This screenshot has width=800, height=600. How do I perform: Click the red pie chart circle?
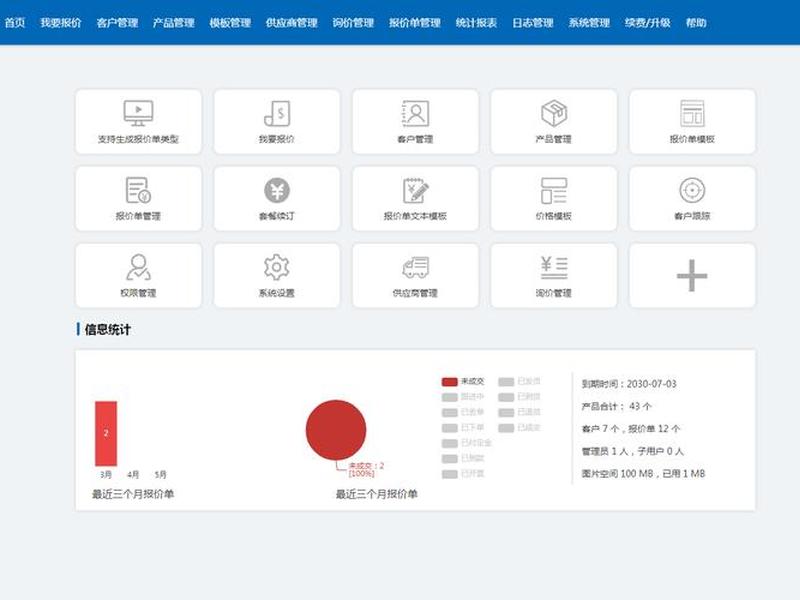(x=336, y=430)
